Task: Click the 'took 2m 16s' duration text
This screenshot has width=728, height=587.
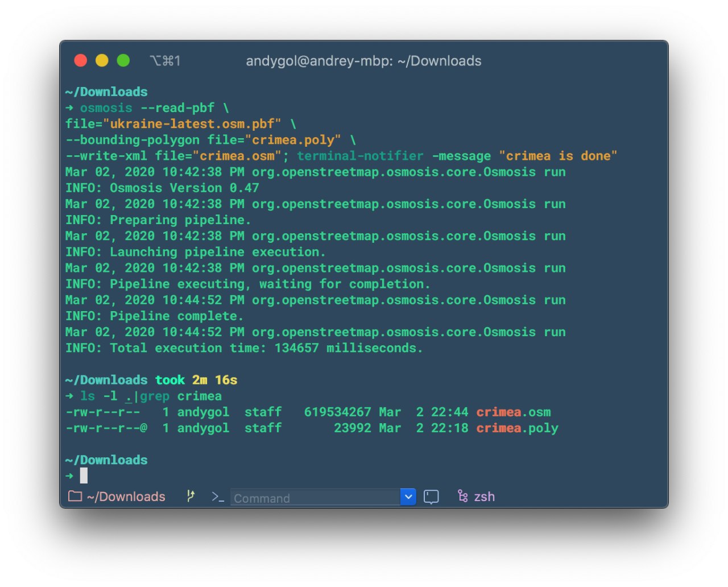Action: tap(196, 380)
